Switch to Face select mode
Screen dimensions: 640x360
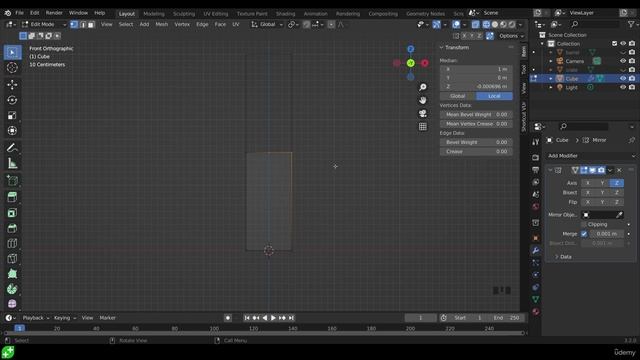(x=91, y=24)
